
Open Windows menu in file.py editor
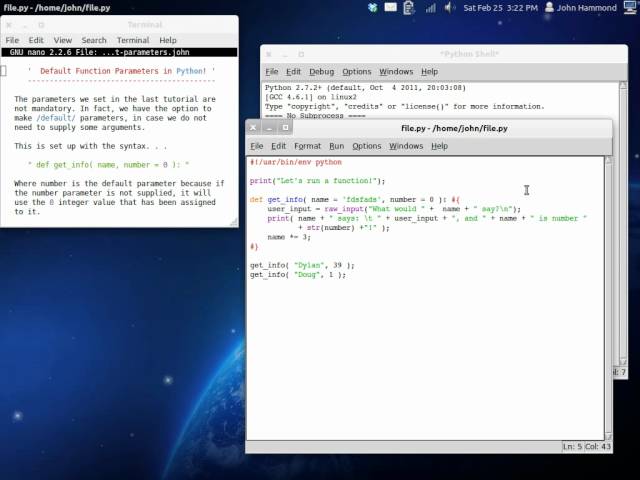coord(406,146)
